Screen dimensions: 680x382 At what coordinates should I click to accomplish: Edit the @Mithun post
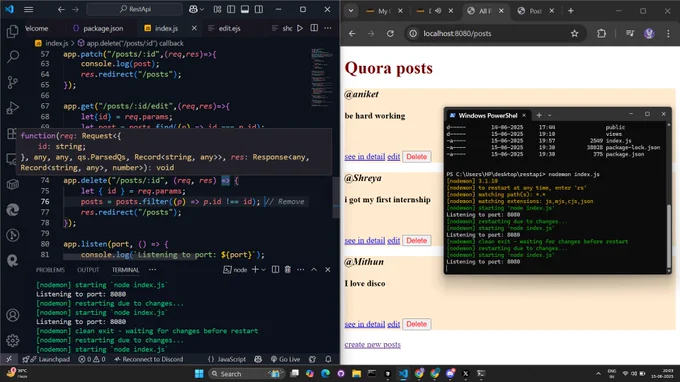point(393,324)
